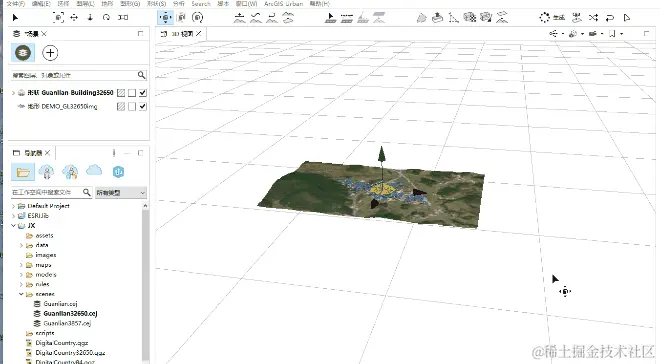Click the polygonal shape creation icon
The width and height of the screenshot is (660, 364).
pos(421,18)
